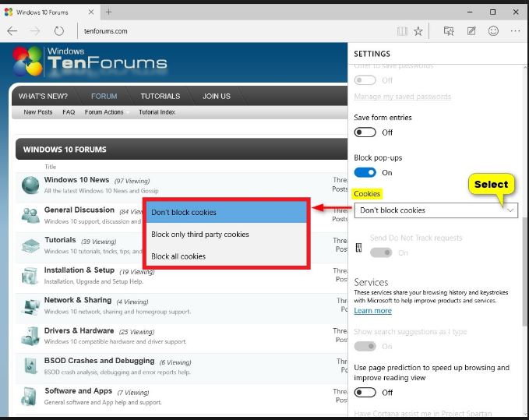
Task: Minimize the browser window
Action: point(470,12)
